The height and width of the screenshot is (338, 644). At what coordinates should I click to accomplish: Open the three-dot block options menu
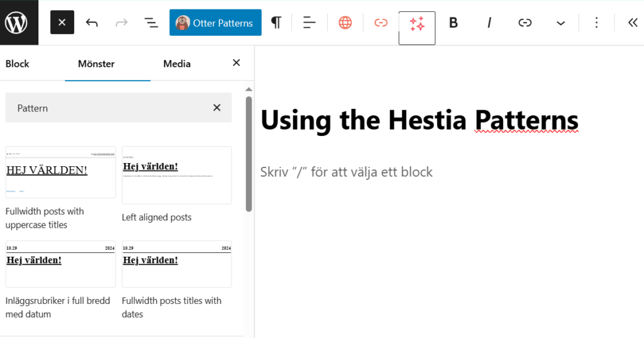pos(596,23)
